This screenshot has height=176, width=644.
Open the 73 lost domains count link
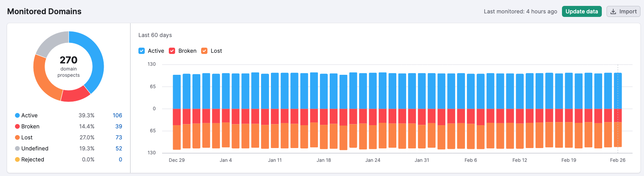119,137
